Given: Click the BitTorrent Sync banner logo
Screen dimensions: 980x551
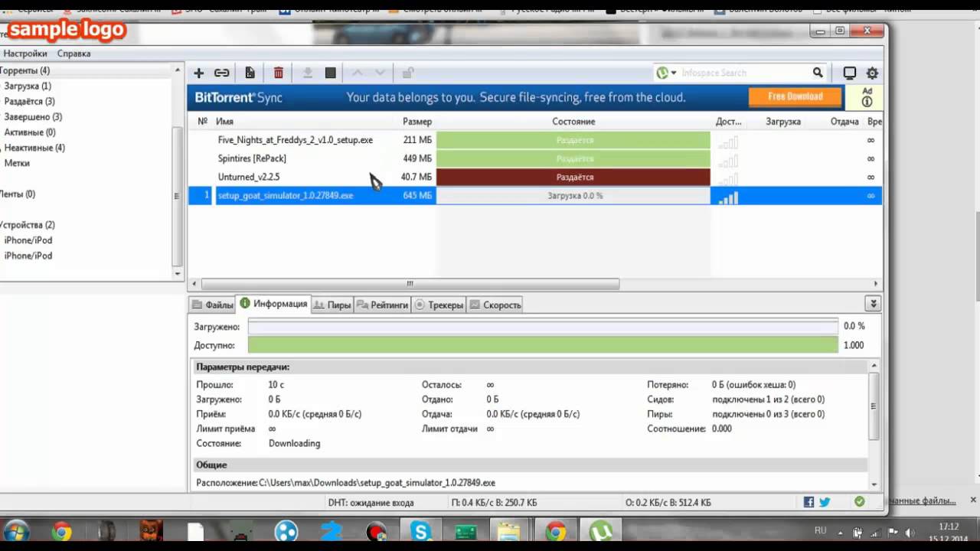Looking at the screenshot, I should [238, 97].
